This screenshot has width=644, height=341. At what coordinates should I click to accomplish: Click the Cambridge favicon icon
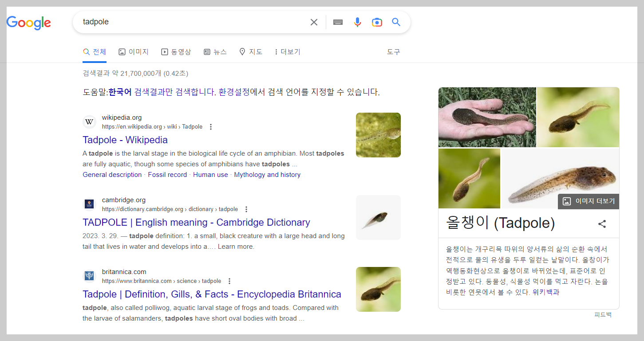[89, 204]
